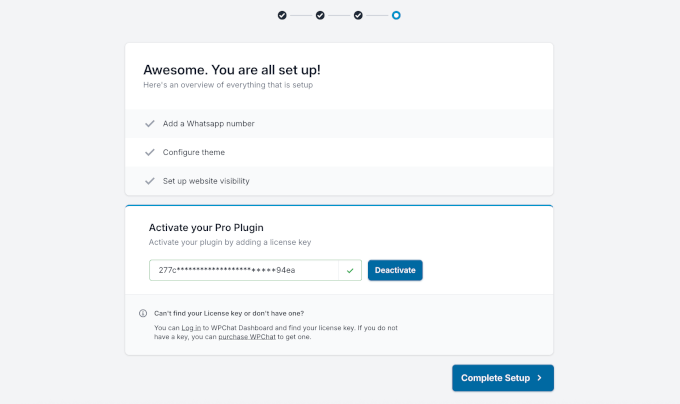The image size is (680, 404).
Task: Click the info icon near license help
Action: [143, 313]
